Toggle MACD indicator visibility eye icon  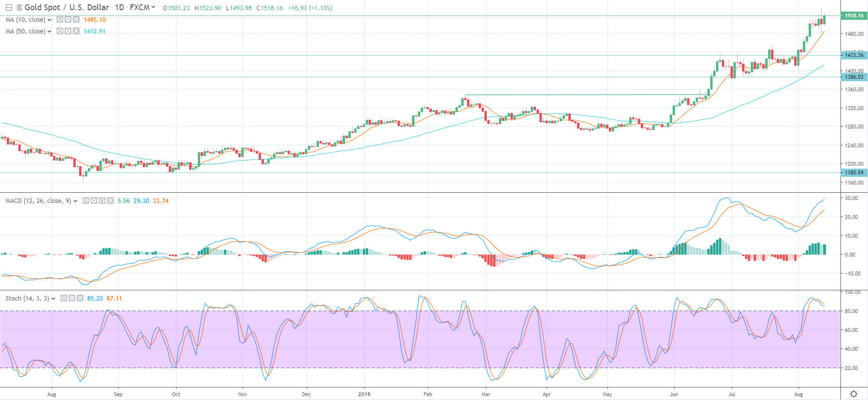pyautogui.click(x=86, y=200)
